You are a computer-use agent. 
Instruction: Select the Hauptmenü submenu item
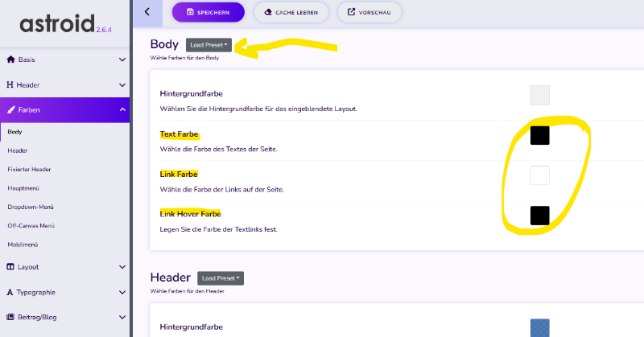pyautogui.click(x=23, y=188)
